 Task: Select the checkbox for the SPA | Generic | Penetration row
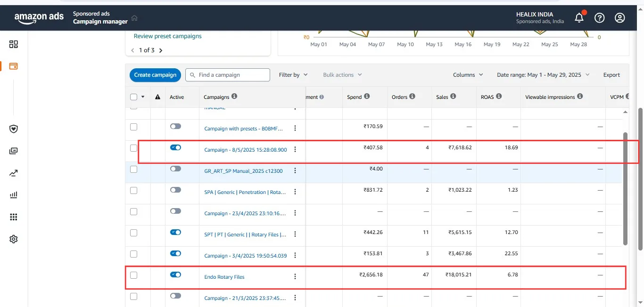coord(133,190)
